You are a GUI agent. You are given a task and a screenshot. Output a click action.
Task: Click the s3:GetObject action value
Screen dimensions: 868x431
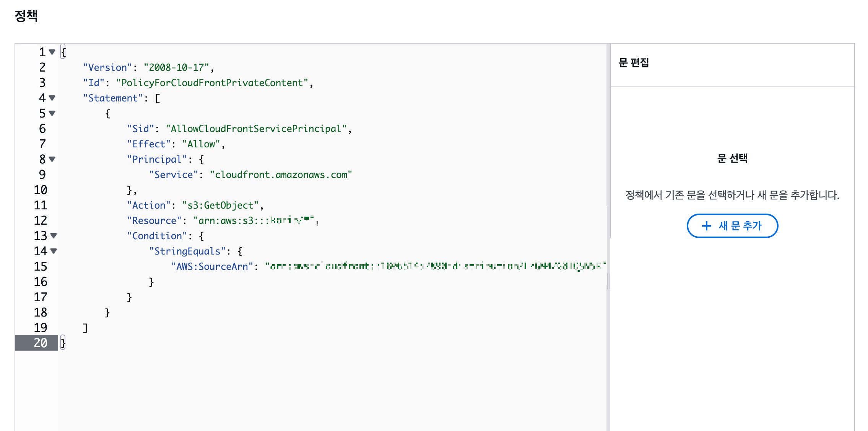tap(221, 205)
